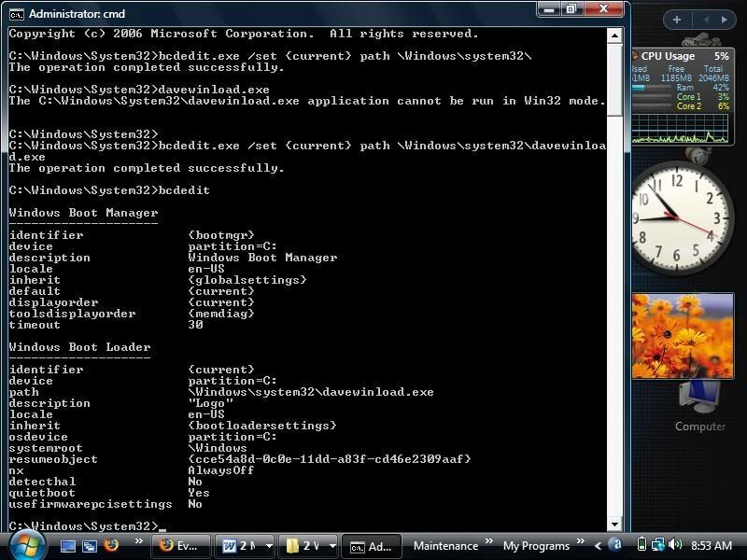Click the network tray icon

point(658,544)
